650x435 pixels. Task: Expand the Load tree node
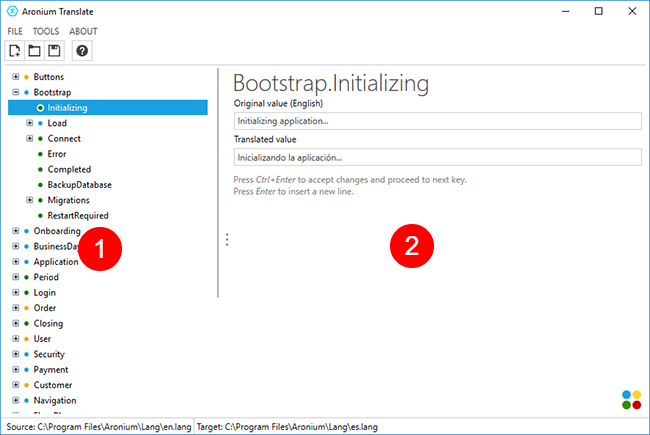pos(29,123)
